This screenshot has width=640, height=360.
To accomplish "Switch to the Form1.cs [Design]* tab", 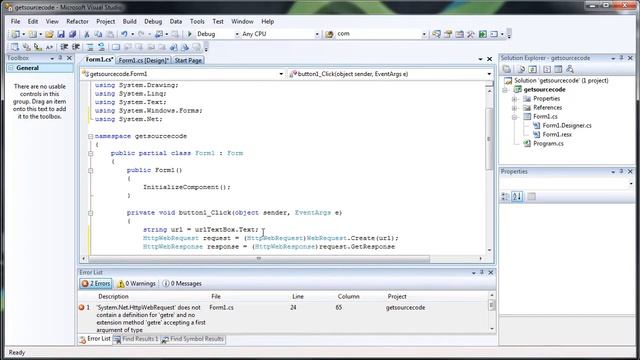I will [x=143, y=60].
